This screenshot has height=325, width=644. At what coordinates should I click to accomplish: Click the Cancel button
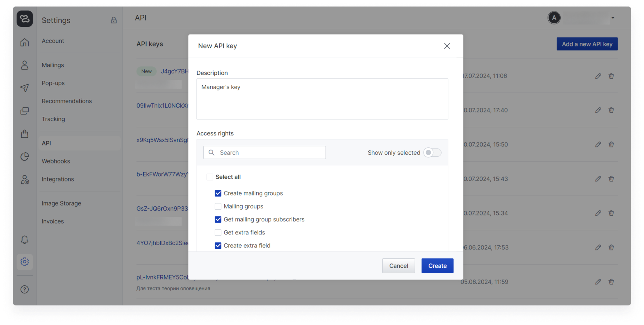point(398,266)
